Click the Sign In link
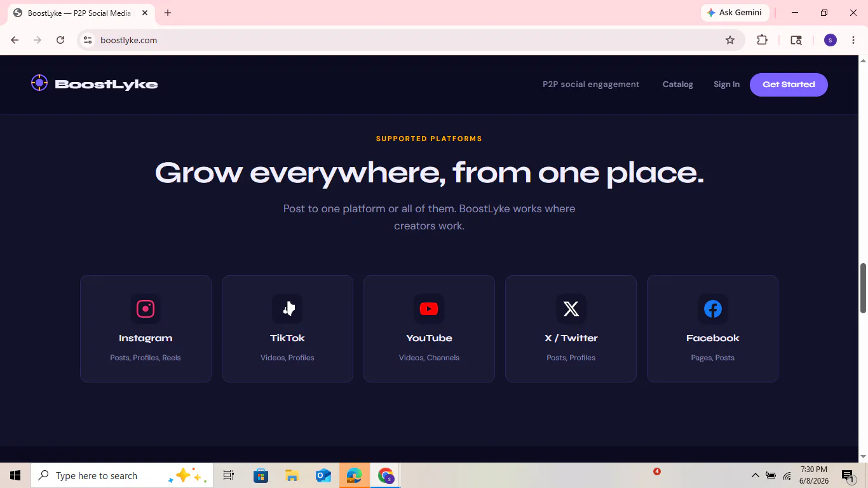This screenshot has width=868, height=488. coord(726,85)
